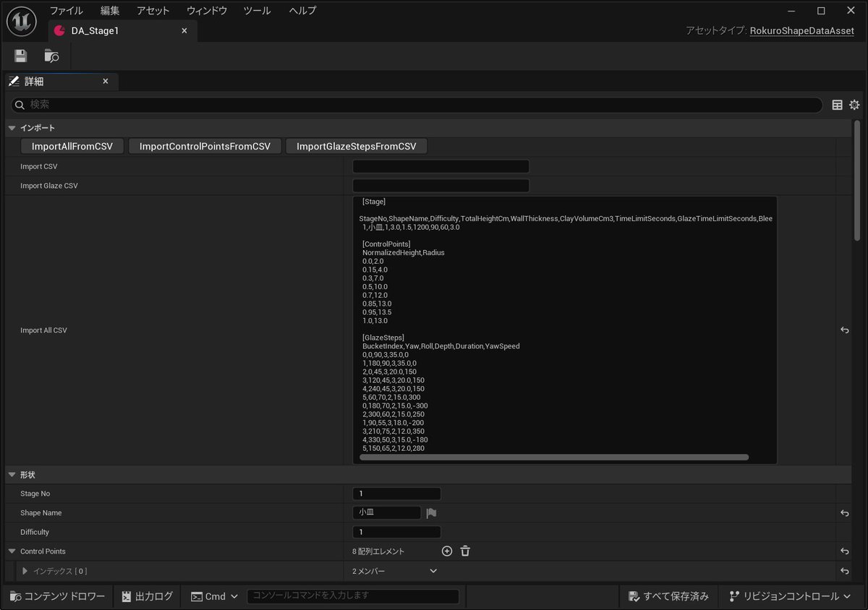868x610 pixels.
Task: Browse to asset in Content Browser
Action: point(51,56)
